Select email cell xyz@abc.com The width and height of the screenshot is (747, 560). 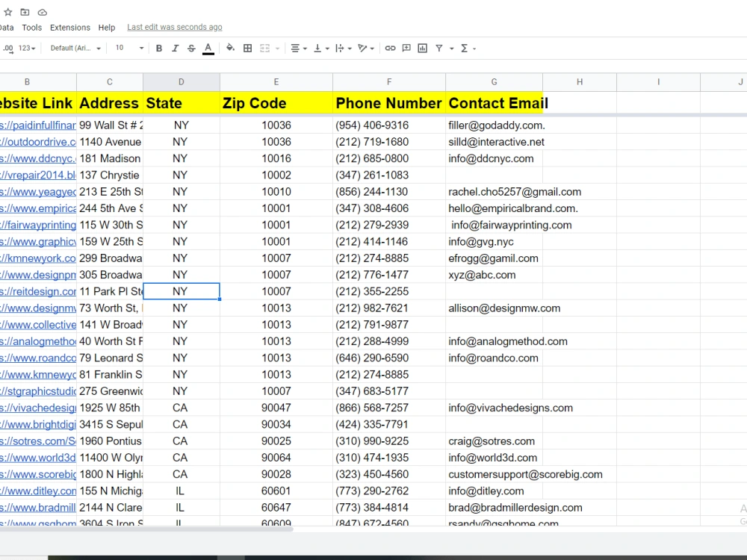tap(494, 275)
